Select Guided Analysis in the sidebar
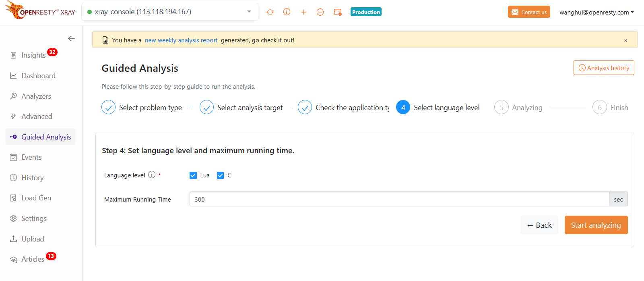Viewport: 644px width, 281px height. coord(40,137)
